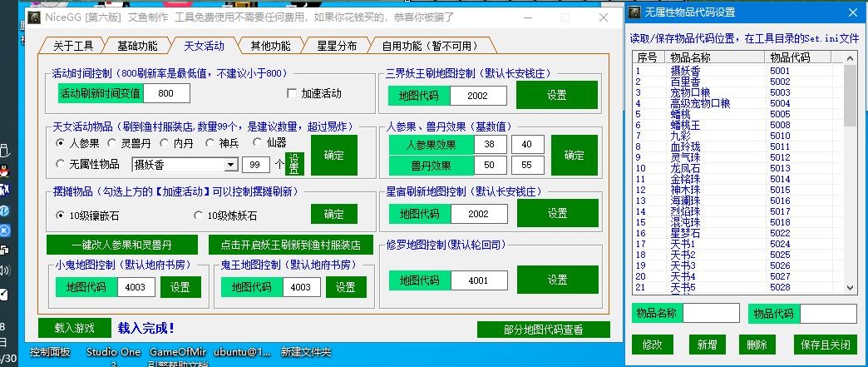Open the 星星分布 tab
The height and width of the screenshot is (367, 868).
point(338,46)
